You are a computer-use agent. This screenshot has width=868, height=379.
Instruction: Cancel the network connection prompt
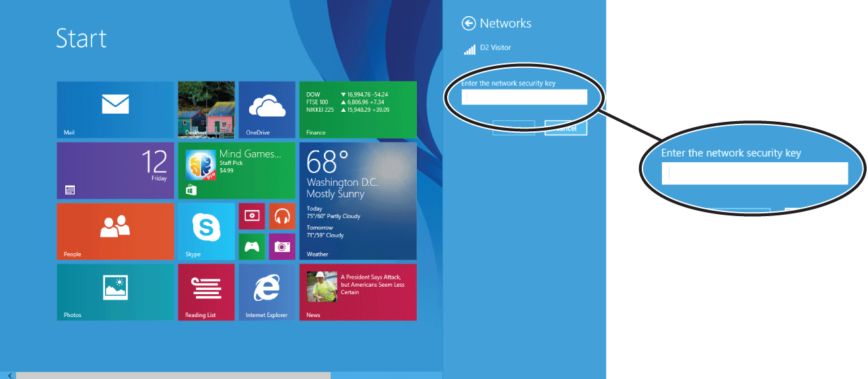tap(566, 128)
